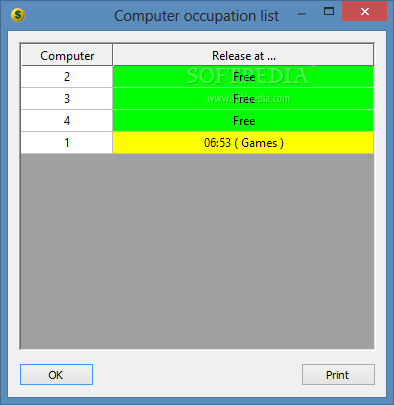Click the gold dollar app icon
Screen dimensions: 394x405
(x=18, y=15)
